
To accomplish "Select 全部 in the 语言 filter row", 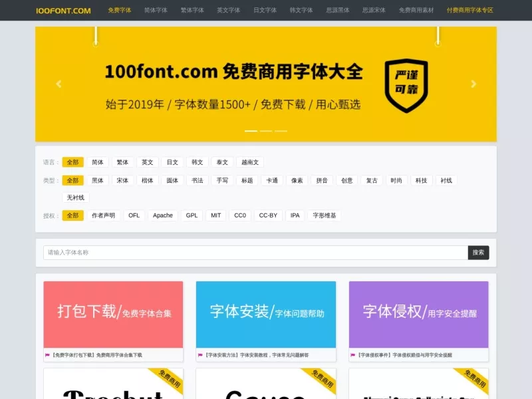I will [73, 162].
